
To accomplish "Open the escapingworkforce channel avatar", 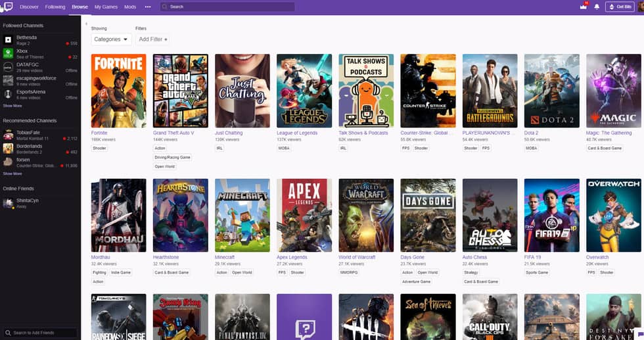I will pos(8,81).
